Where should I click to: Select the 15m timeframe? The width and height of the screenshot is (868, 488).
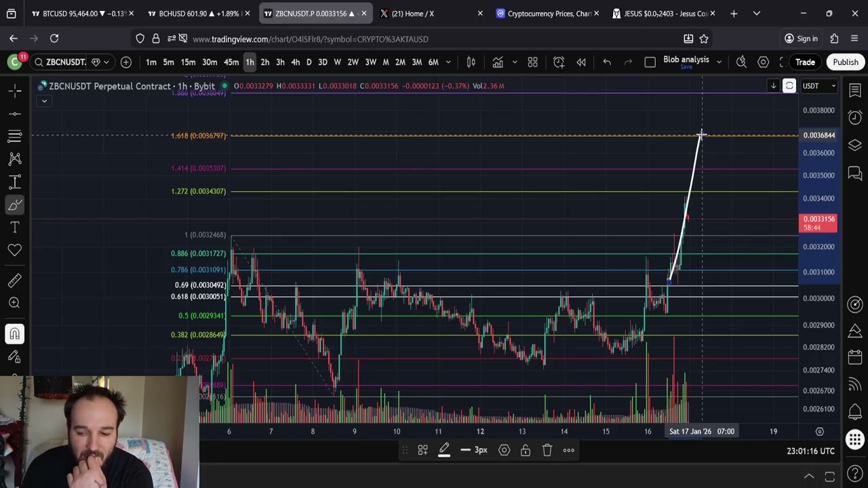click(188, 62)
